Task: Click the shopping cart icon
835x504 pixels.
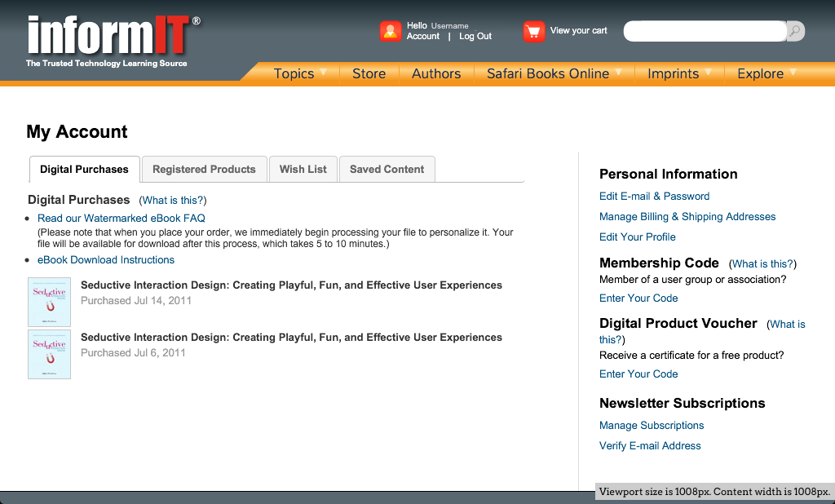Action: pos(533,31)
